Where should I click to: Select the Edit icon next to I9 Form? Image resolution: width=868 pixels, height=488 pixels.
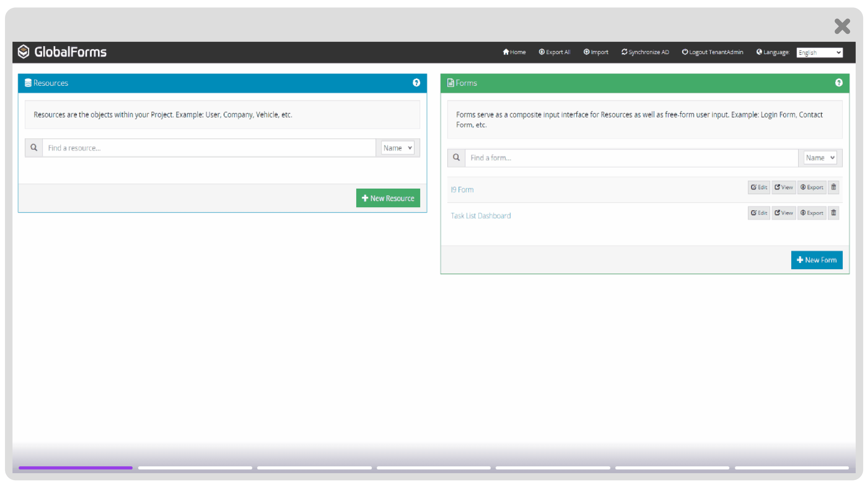(758, 187)
